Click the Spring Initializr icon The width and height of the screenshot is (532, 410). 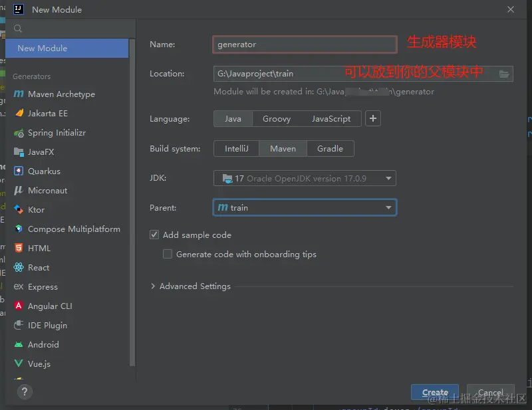click(19, 133)
